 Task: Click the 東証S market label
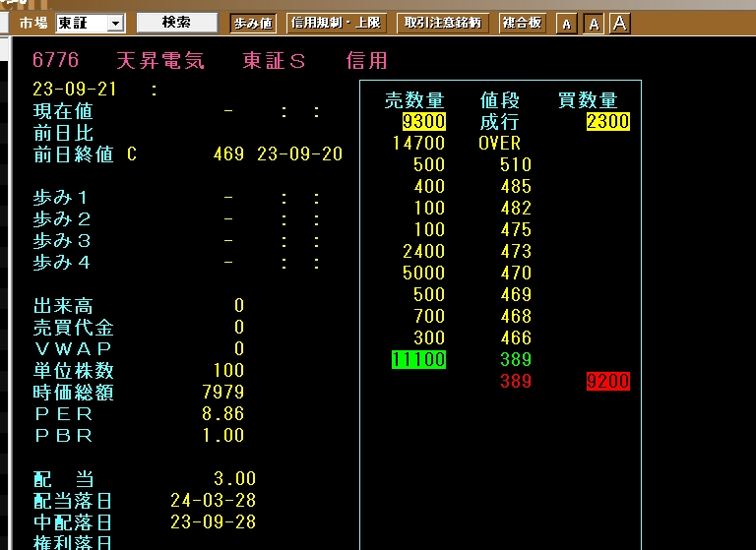274,61
